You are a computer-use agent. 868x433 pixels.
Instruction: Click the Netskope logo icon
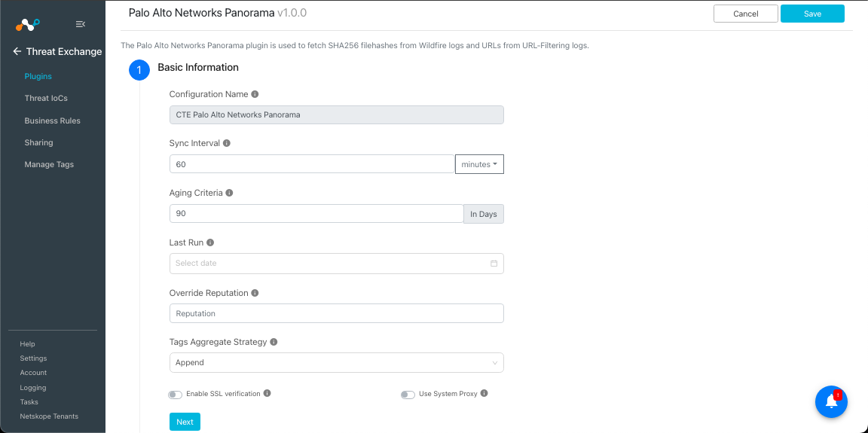click(x=27, y=24)
